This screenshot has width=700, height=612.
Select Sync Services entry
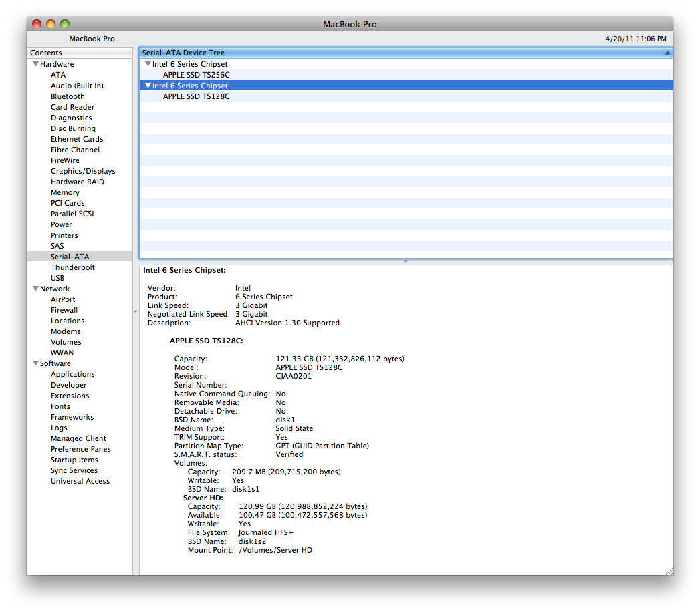coord(74,470)
